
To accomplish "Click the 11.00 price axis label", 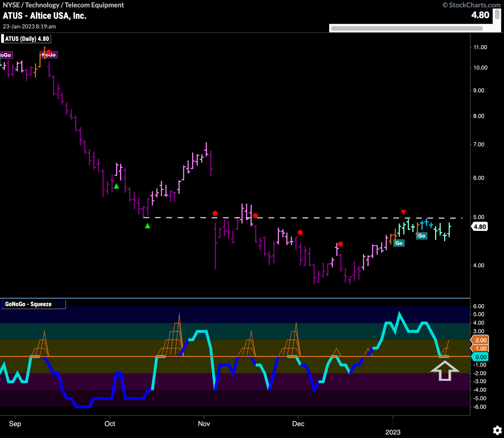I will (480, 47).
